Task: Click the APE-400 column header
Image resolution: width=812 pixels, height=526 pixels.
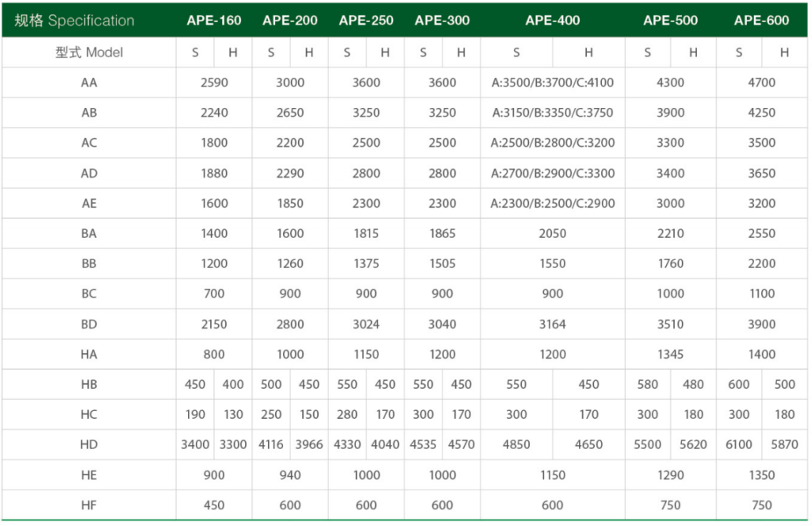Action: (x=553, y=21)
